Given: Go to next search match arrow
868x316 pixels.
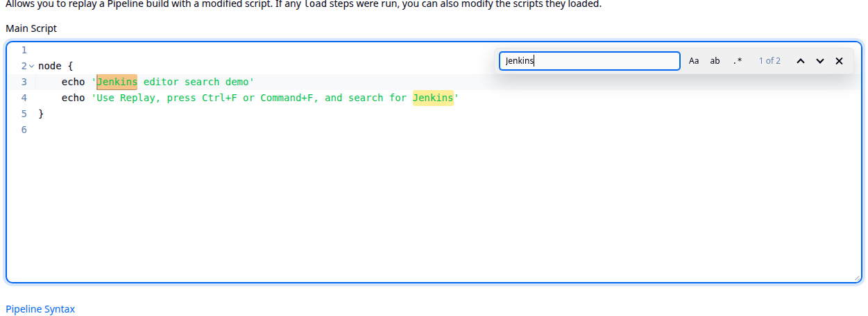Looking at the screenshot, I should coord(820,61).
